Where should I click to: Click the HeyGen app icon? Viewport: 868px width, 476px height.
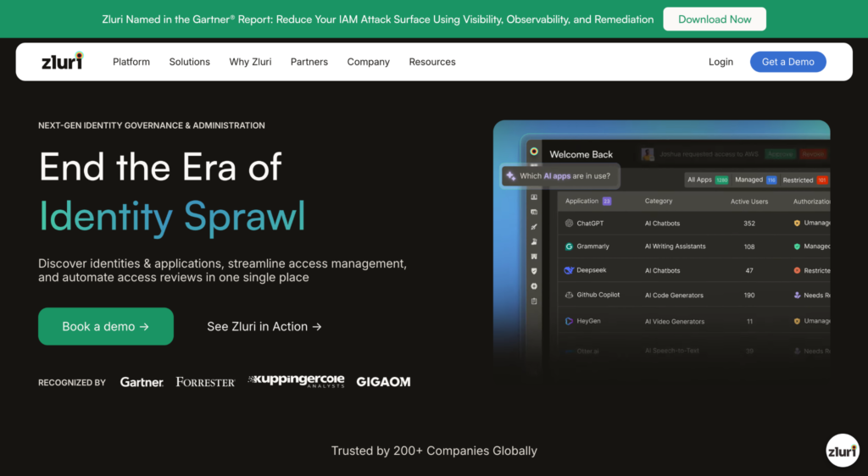click(570, 322)
